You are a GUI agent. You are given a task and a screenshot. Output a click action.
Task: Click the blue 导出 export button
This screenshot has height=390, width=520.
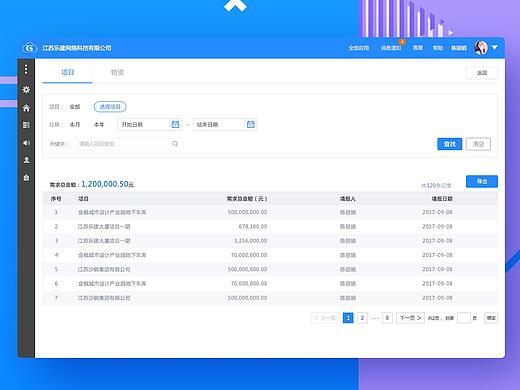(x=482, y=181)
